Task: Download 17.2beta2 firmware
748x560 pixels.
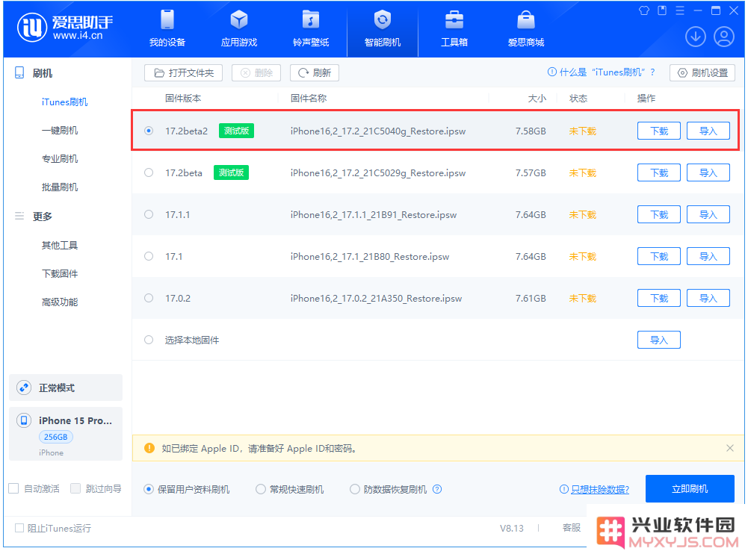Action: coord(659,131)
